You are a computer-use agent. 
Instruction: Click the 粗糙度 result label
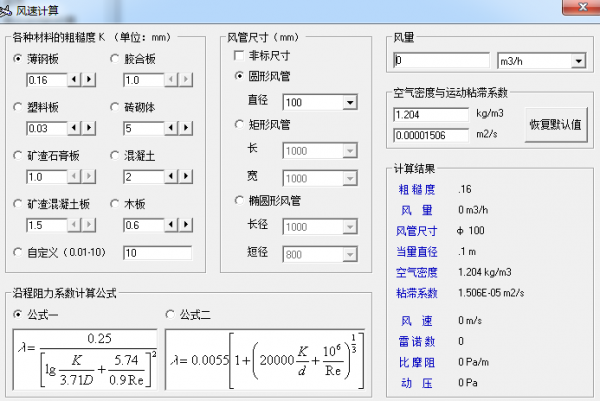tap(417, 189)
